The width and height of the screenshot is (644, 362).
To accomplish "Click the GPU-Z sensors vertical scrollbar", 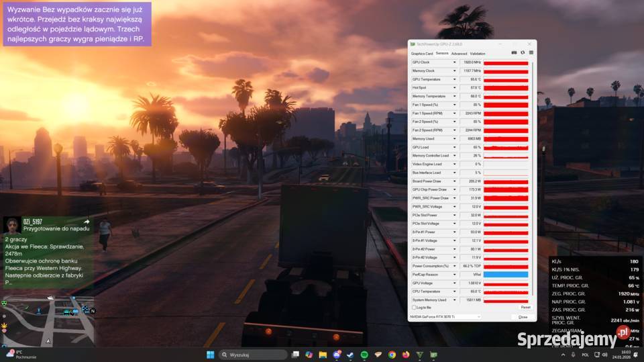I will point(533,179).
